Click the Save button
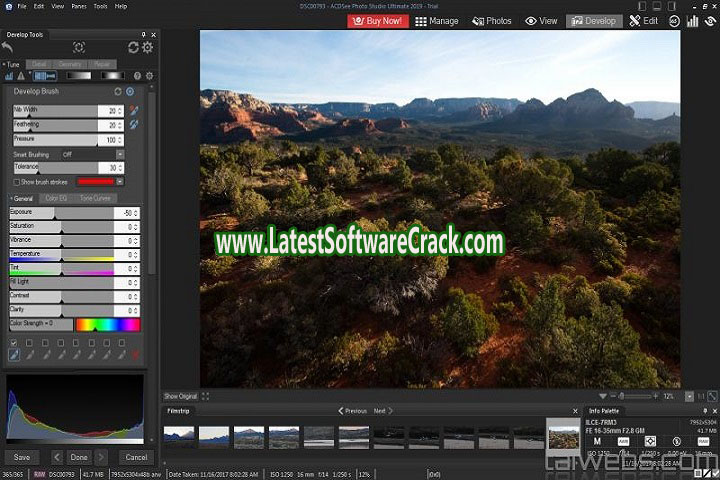Image resolution: width=720 pixels, height=480 pixels. [22, 457]
